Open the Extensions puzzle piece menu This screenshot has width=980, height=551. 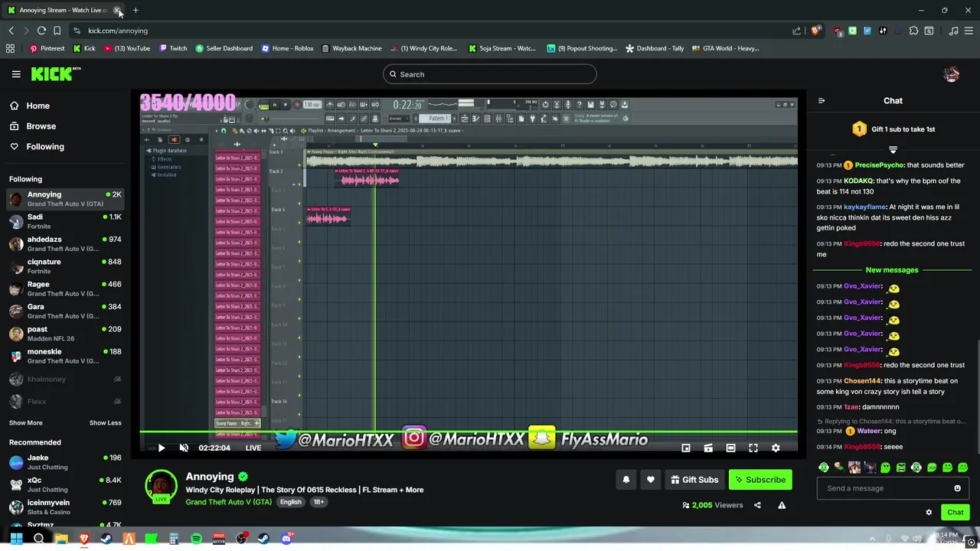coord(913,31)
